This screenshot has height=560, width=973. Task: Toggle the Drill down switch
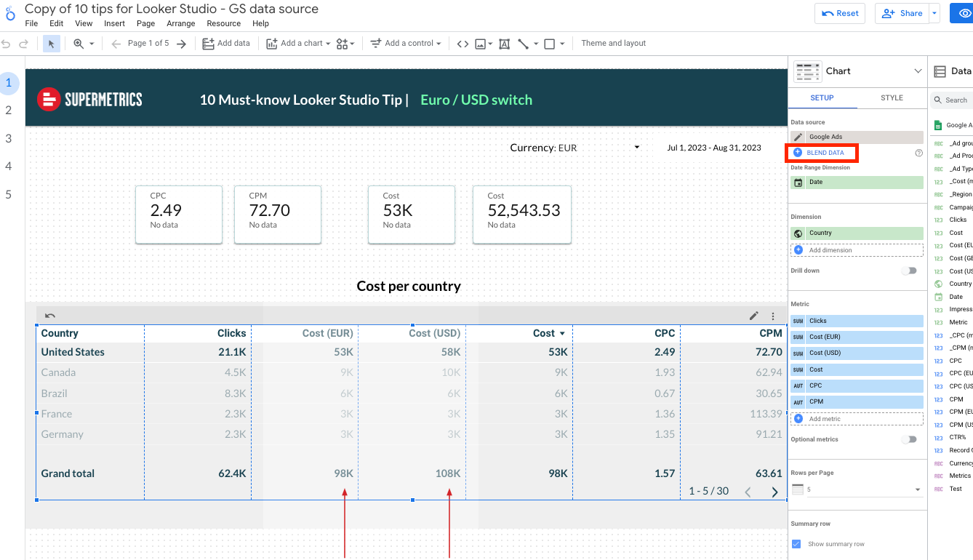[908, 271]
